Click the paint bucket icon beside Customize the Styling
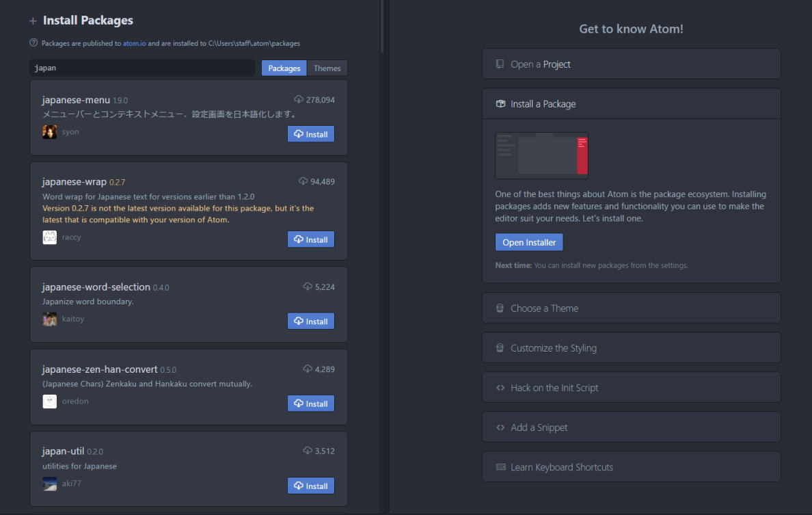The height and width of the screenshot is (515, 812). point(500,348)
